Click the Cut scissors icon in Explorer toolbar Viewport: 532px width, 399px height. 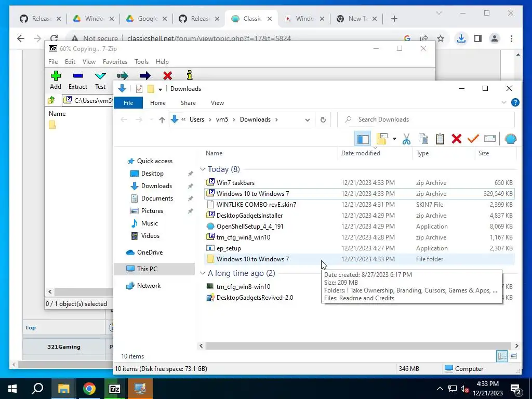[406, 139]
